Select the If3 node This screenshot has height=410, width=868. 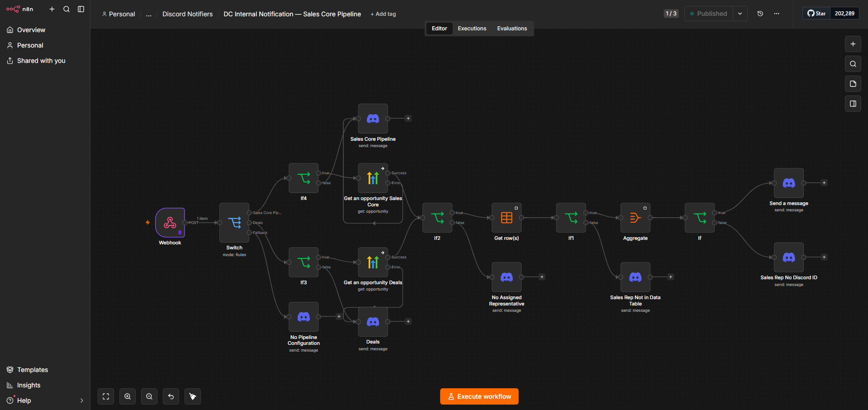point(304,262)
